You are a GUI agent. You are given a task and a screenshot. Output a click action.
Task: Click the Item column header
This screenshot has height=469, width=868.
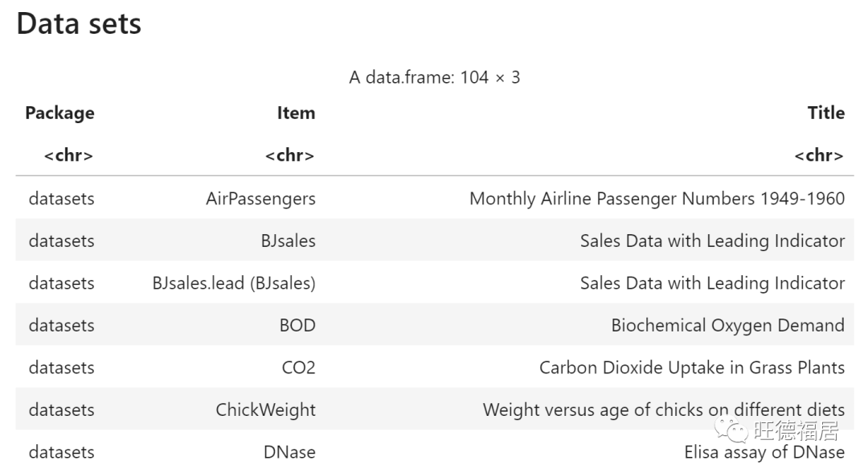tap(296, 113)
